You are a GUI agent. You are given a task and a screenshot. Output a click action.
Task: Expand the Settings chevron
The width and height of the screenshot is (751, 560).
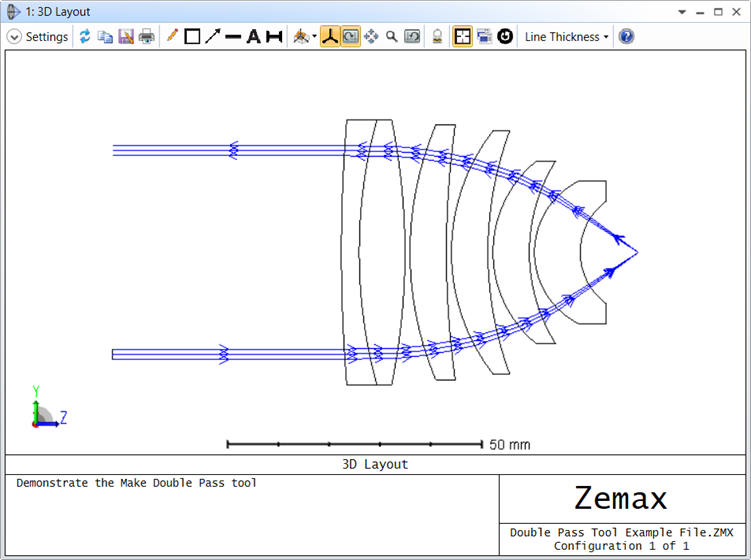tap(14, 37)
